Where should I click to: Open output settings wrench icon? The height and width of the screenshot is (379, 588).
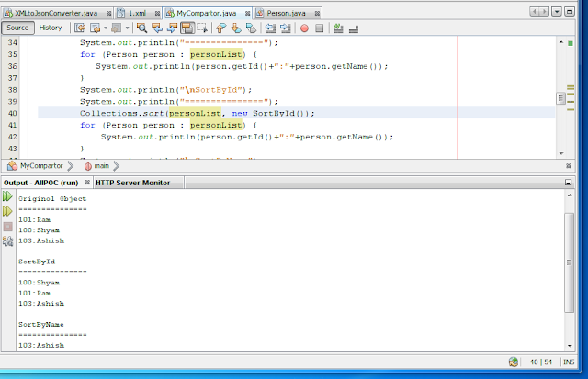7,241
